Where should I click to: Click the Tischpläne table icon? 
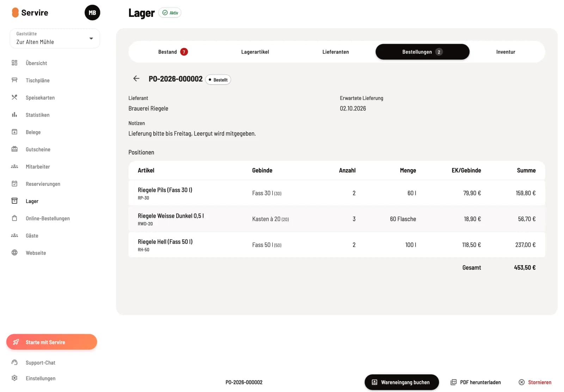point(14,80)
